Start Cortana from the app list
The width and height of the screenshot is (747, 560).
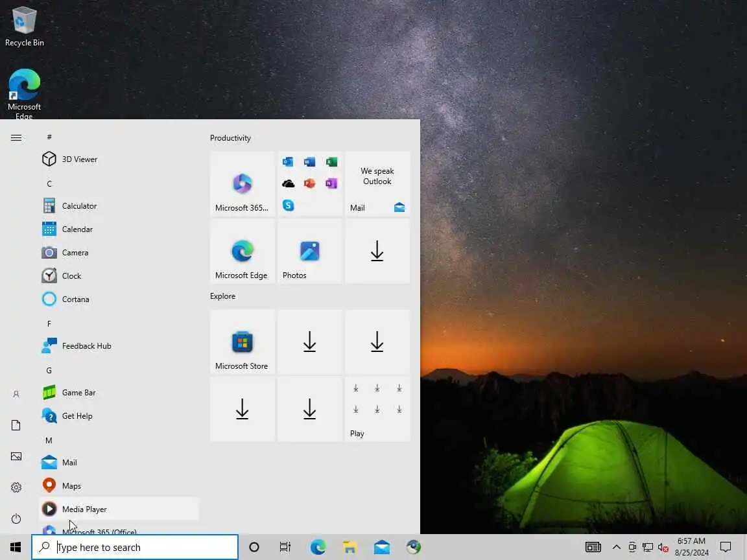pos(119,299)
